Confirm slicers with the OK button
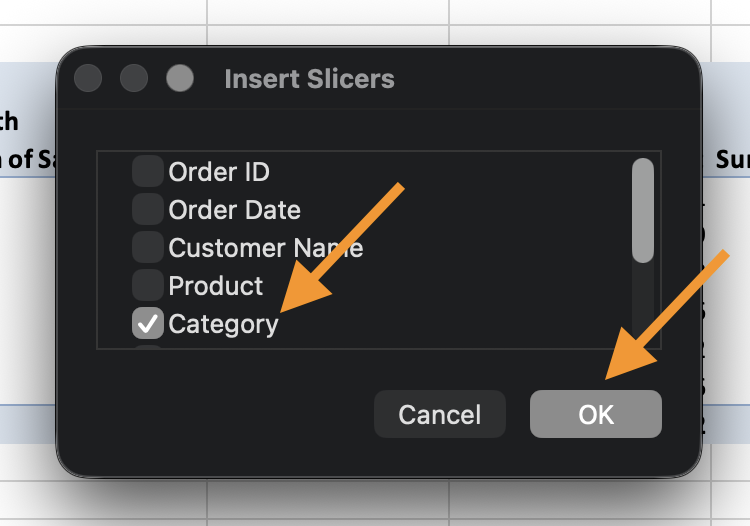Viewport: 750px width, 526px height. point(596,414)
